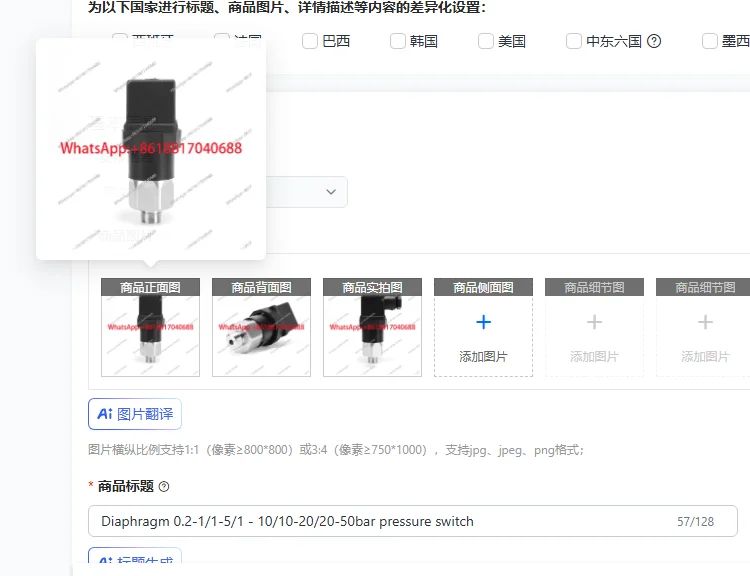Click the help icon beside 中东六国
This screenshot has height=576, width=750.
654,41
